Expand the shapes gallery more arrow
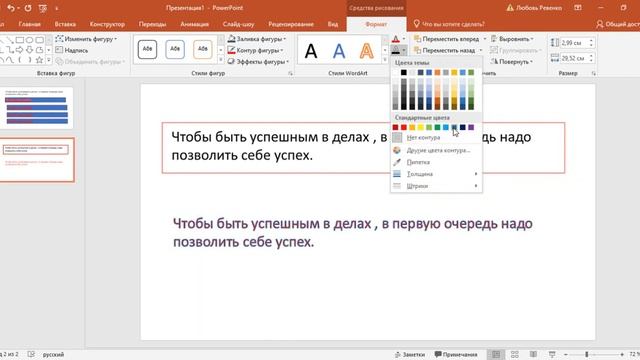Image resolution: width=640 pixels, height=360 pixels. (x=49, y=60)
